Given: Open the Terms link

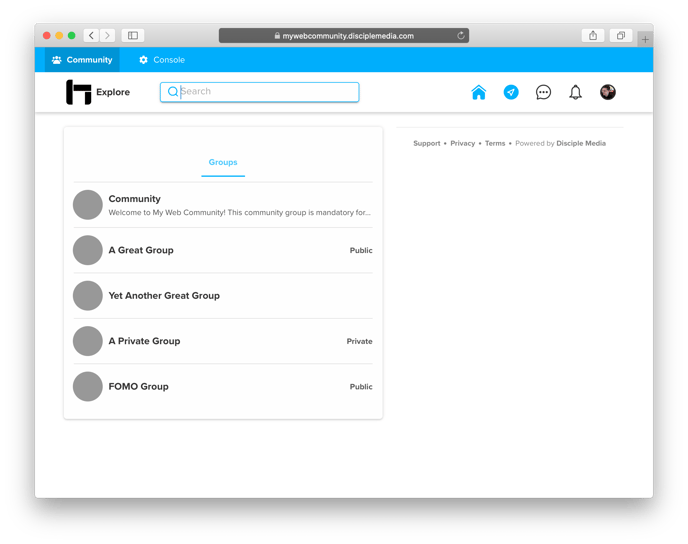Looking at the screenshot, I should [495, 143].
